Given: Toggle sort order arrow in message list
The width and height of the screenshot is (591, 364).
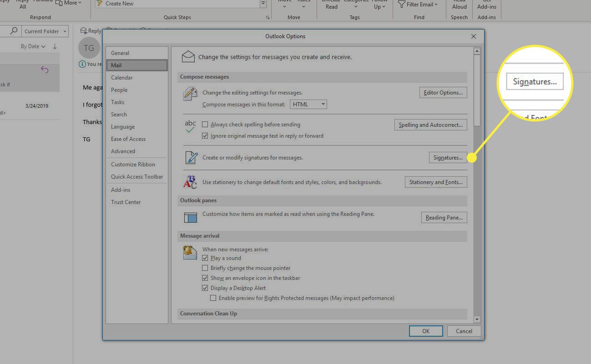Looking at the screenshot, I should coord(55,46).
